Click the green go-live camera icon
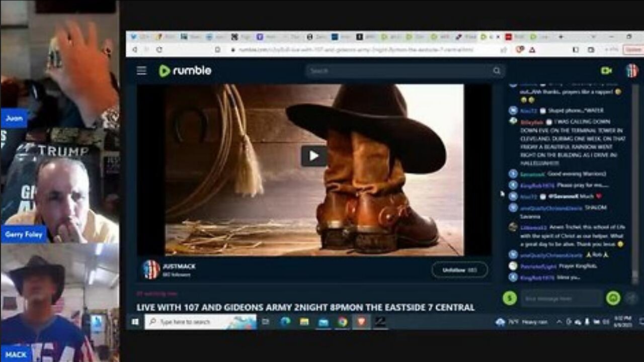This screenshot has height=362, width=644. pos(606,71)
